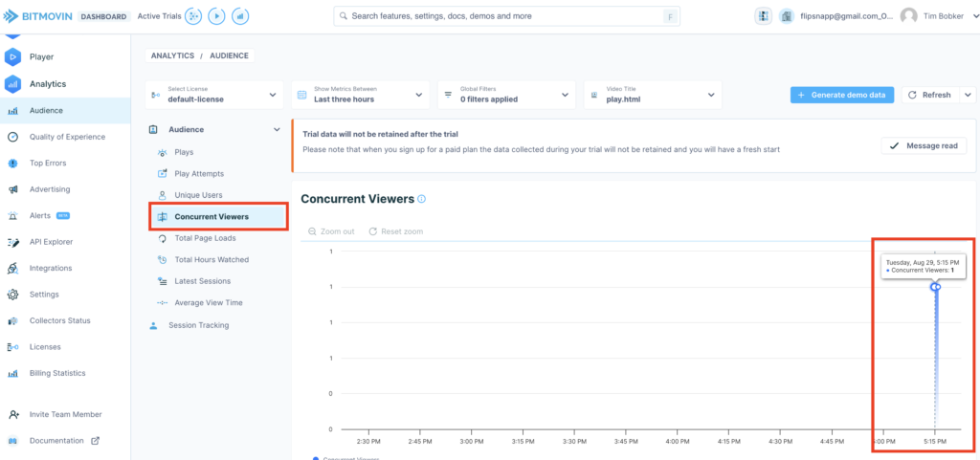980x460 pixels.
Task: Click Concurrent Viewers info icon
Action: coord(421,199)
